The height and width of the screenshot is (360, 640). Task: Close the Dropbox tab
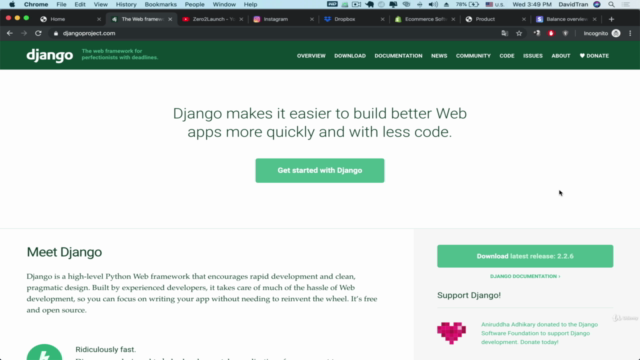point(382,19)
